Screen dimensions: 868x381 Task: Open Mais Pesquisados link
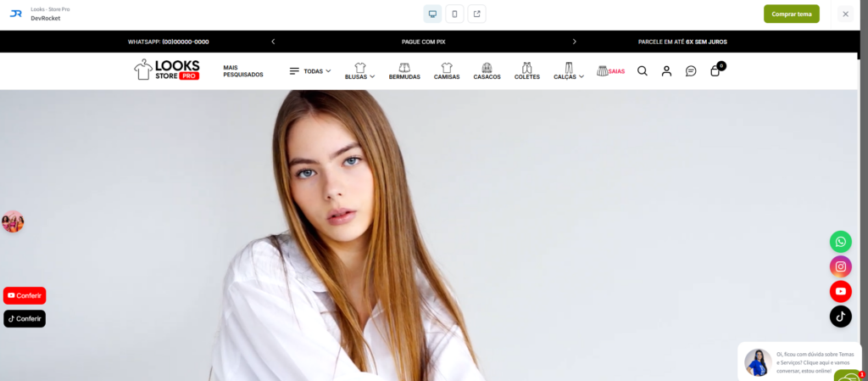click(243, 71)
